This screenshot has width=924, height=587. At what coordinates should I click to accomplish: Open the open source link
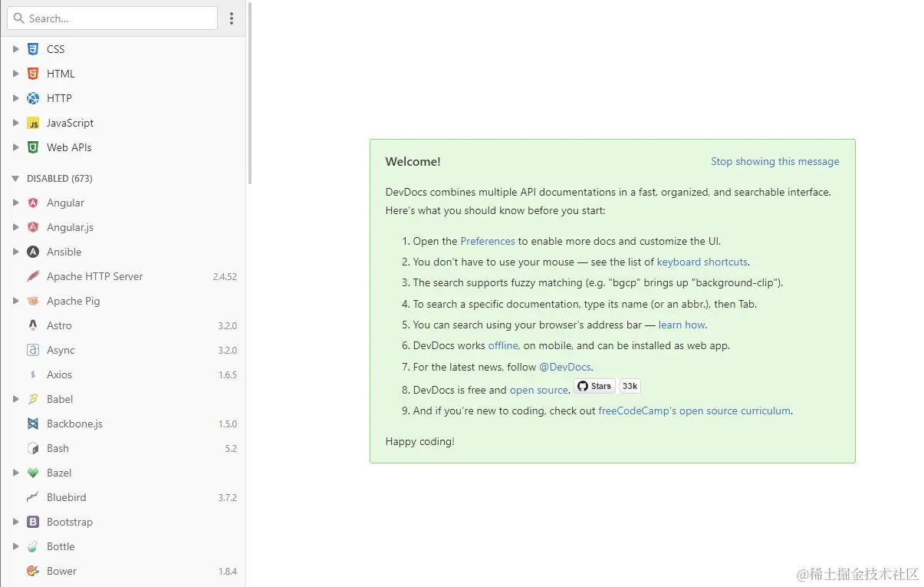click(x=539, y=390)
